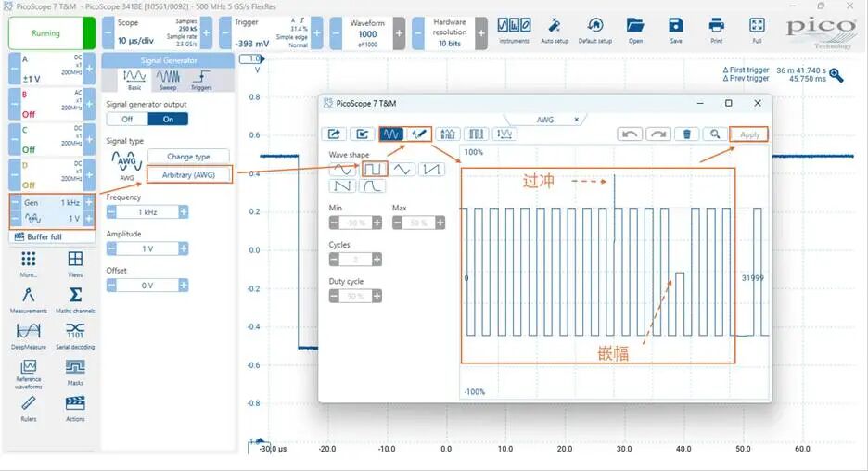
Task: Open channel A ±1 V settings
Action: pos(51,69)
